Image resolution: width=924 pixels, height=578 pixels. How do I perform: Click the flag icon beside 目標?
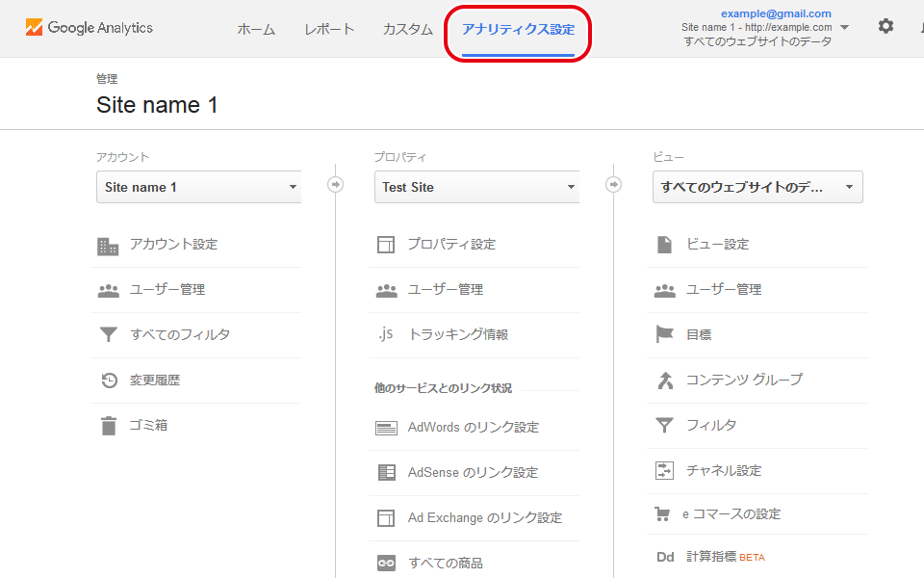point(665,334)
